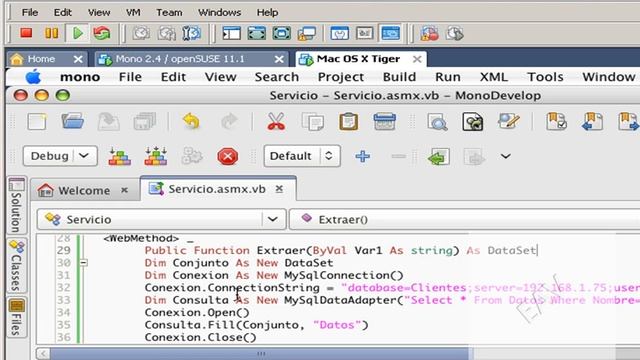The image size is (640, 360).
Task: Close the Servicio.asmx.vb tab
Action: [x=279, y=189]
